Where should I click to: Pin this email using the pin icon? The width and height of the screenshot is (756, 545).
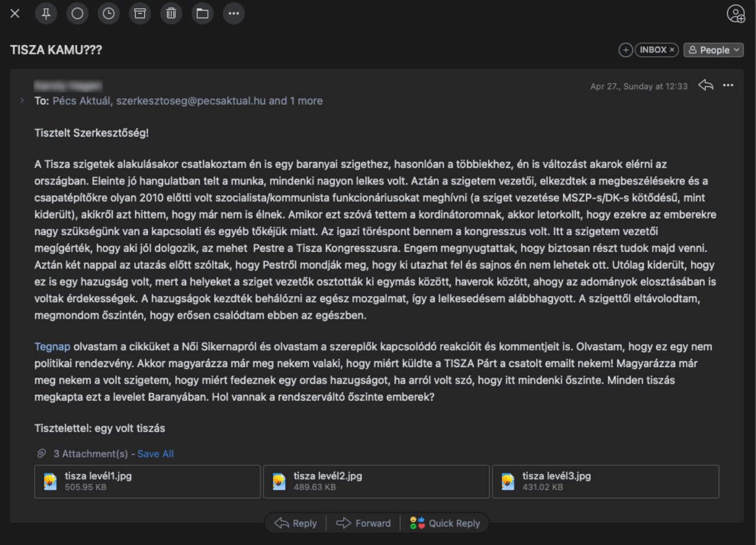[46, 14]
